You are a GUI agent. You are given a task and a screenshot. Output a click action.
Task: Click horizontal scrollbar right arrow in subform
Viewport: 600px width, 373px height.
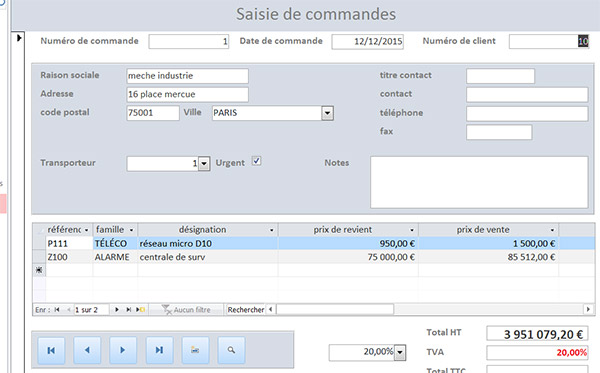pyautogui.click(x=588, y=309)
